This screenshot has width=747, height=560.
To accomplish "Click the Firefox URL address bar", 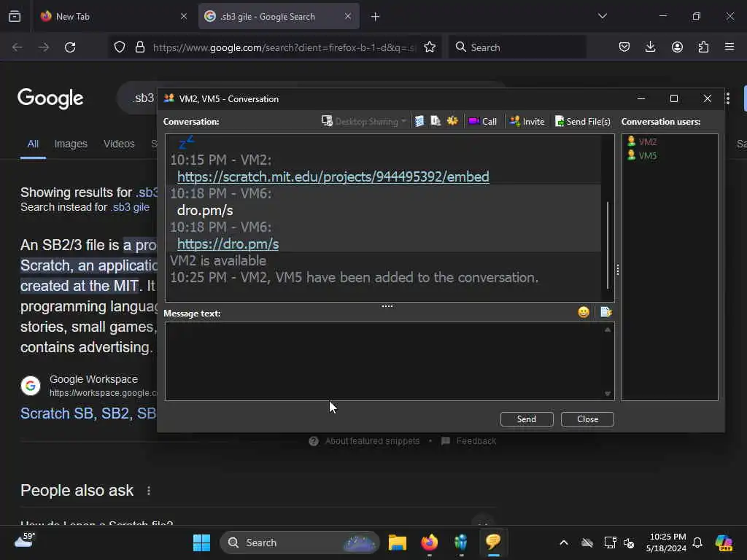I will coord(285,47).
